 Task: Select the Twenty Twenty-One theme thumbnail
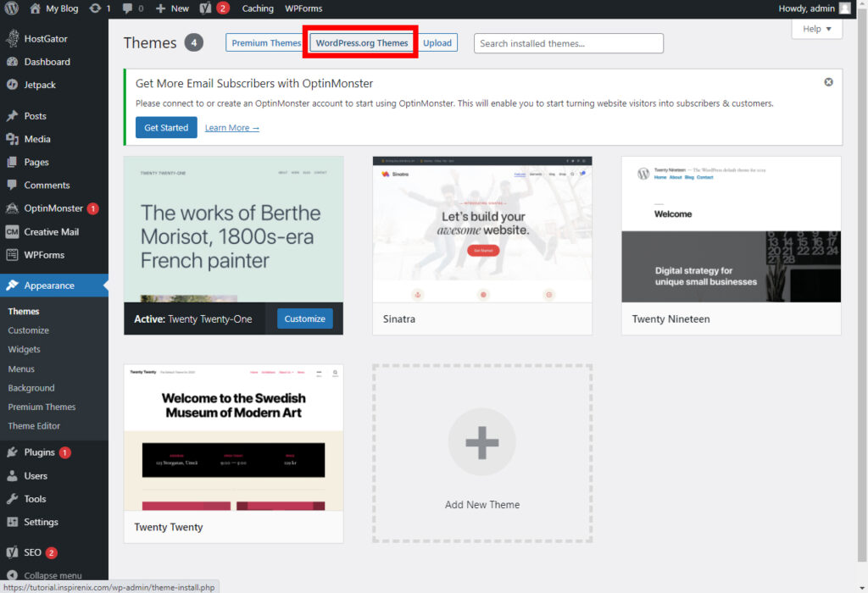(234, 229)
